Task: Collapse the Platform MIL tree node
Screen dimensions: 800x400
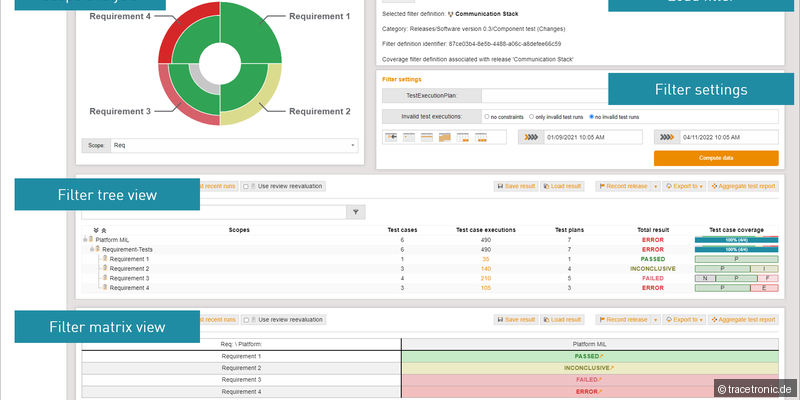Action: click(x=85, y=240)
